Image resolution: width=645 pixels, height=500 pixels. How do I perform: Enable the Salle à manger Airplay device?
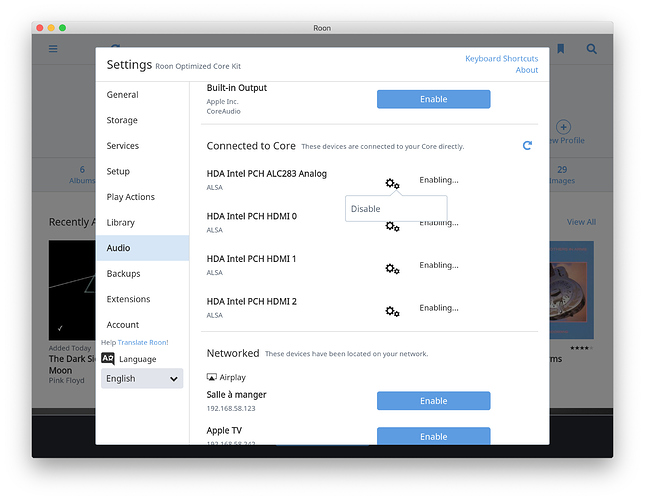pos(434,400)
